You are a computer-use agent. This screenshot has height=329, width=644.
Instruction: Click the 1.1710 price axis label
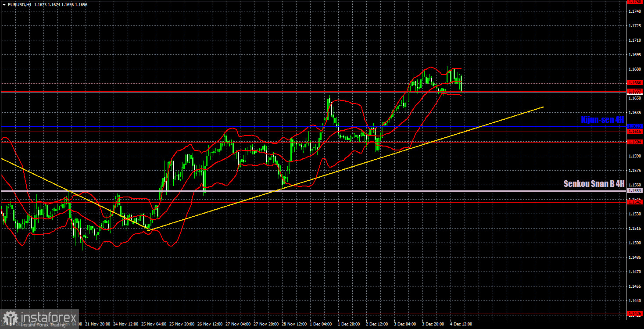click(635, 40)
